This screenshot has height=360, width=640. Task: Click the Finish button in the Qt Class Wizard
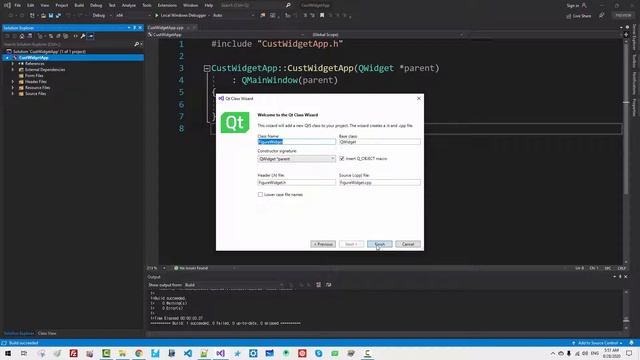tap(380, 244)
